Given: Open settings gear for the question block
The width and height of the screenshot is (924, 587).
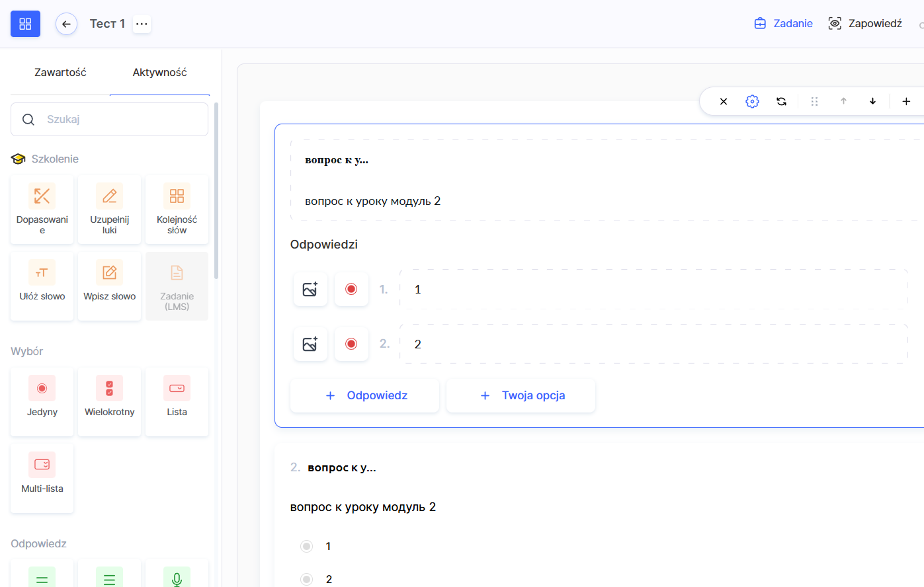Looking at the screenshot, I should coord(752,101).
